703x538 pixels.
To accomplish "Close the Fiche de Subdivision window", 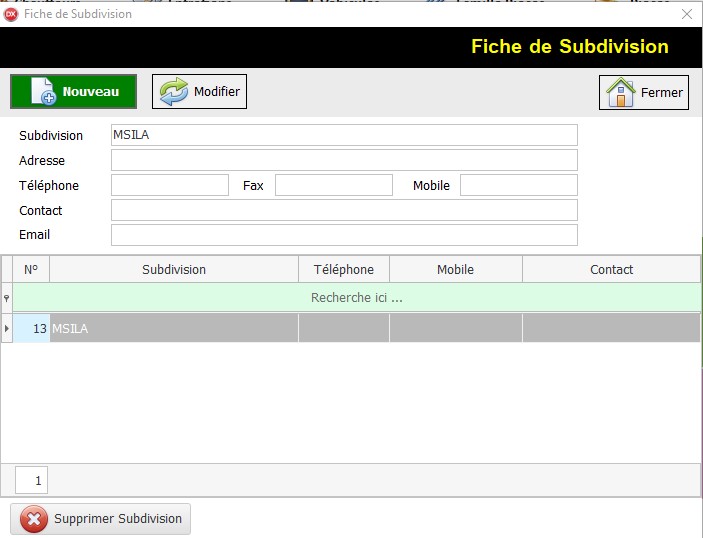I will (686, 14).
